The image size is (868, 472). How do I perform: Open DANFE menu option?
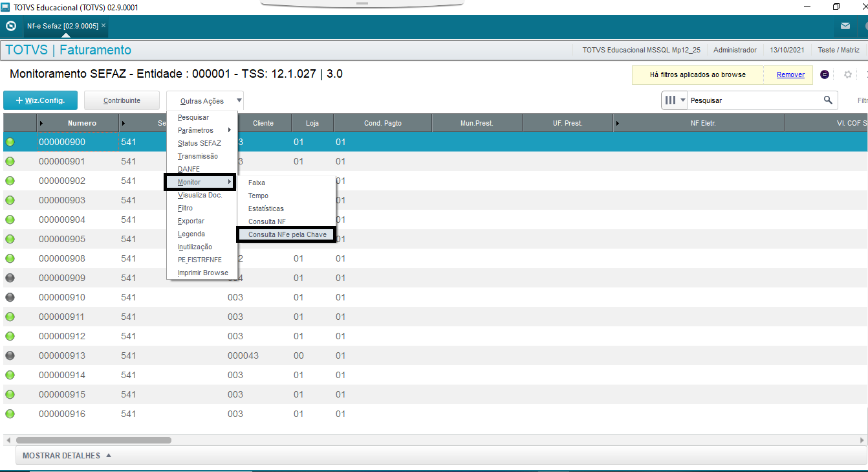(189, 169)
